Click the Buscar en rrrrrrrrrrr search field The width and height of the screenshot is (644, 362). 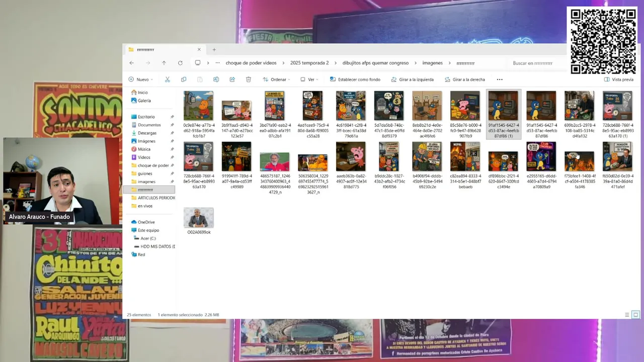536,63
